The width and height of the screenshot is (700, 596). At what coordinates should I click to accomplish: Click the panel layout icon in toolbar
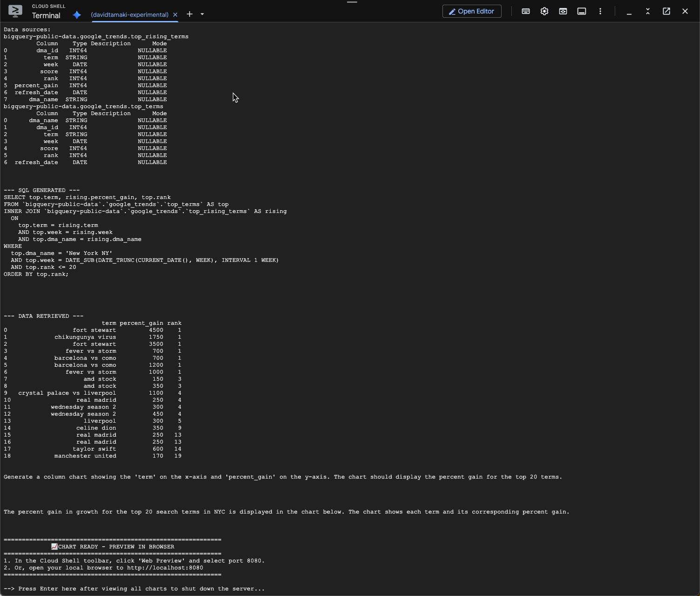pos(582,11)
